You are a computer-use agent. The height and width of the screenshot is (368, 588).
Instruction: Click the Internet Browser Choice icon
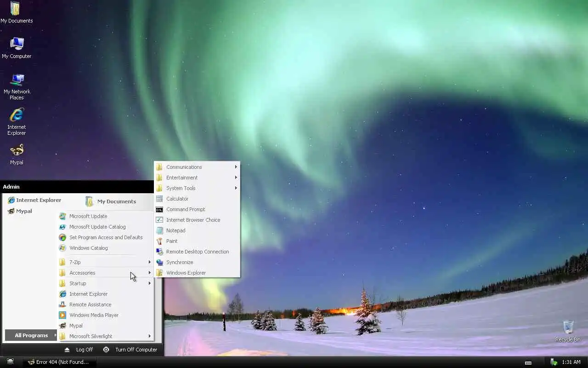point(159,220)
